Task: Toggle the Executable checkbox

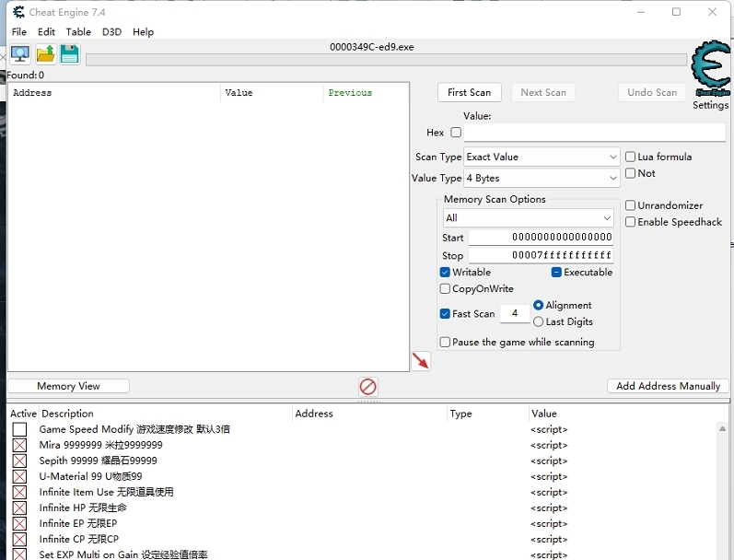Action: [x=556, y=272]
